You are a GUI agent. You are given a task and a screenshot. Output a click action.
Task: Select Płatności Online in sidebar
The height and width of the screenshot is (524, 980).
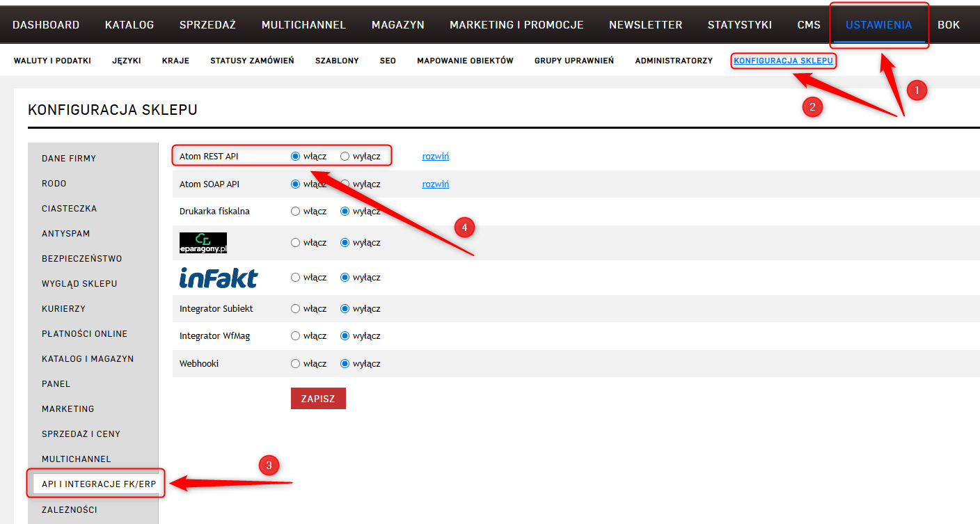click(84, 334)
